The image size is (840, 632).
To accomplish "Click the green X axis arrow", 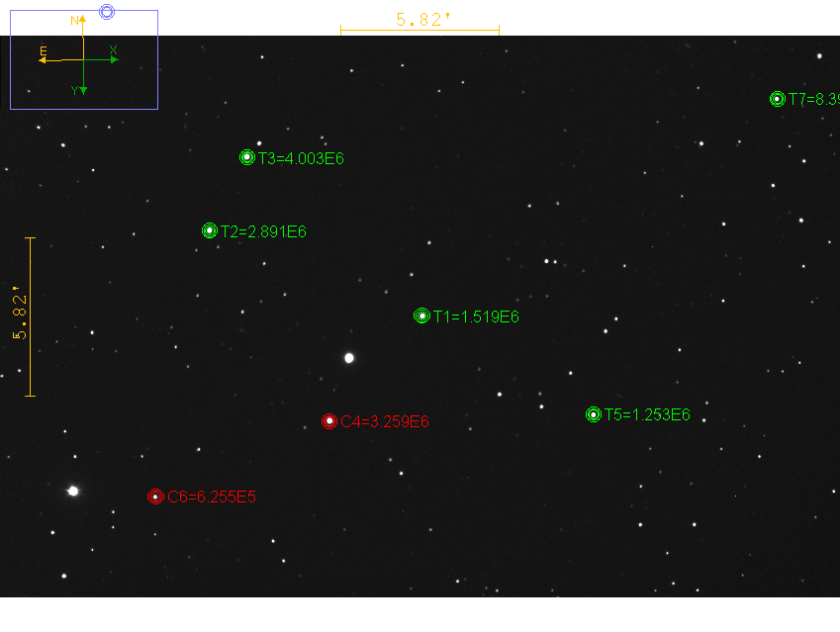I will (x=112, y=59).
